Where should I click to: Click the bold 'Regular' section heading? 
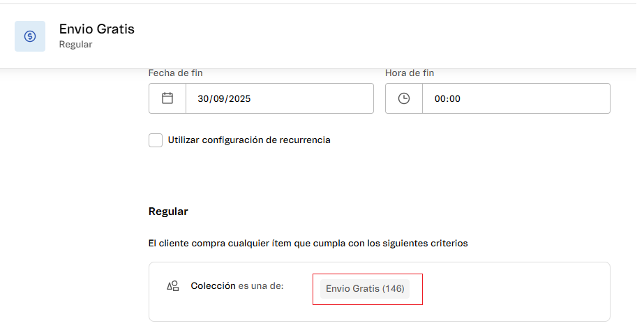click(x=168, y=211)
